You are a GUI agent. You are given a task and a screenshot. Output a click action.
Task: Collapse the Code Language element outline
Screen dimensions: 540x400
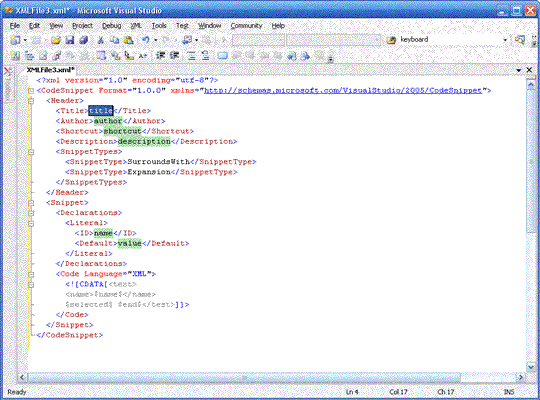(x=31, y=275)
